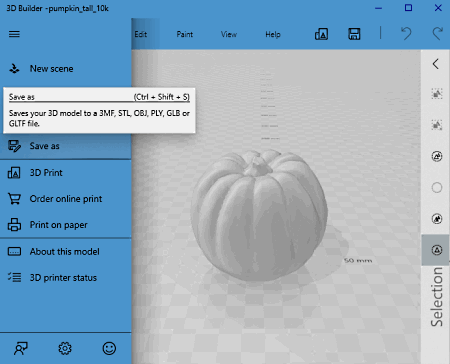This screenshot has height=364, width=450.
Task: Open the Edit tab
Action: pyautogui.click(x=141, y=34)
